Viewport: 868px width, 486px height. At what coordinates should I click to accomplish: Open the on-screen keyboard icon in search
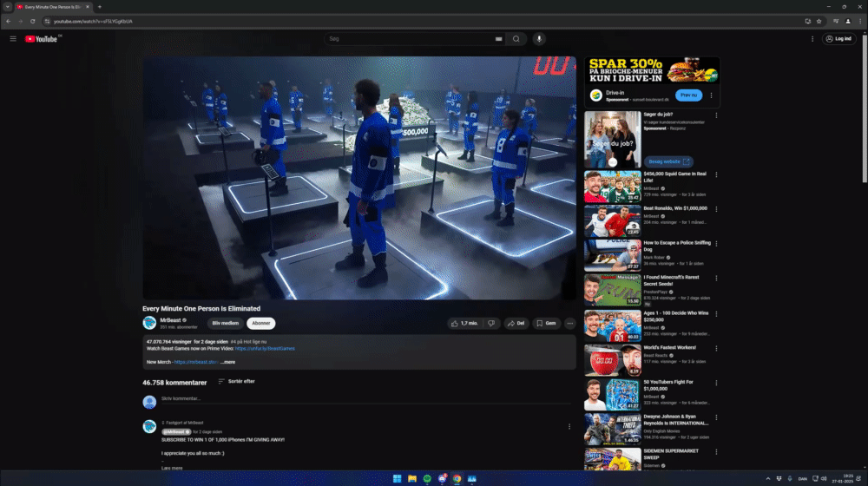pyautogui.click(x=498, y=39)
